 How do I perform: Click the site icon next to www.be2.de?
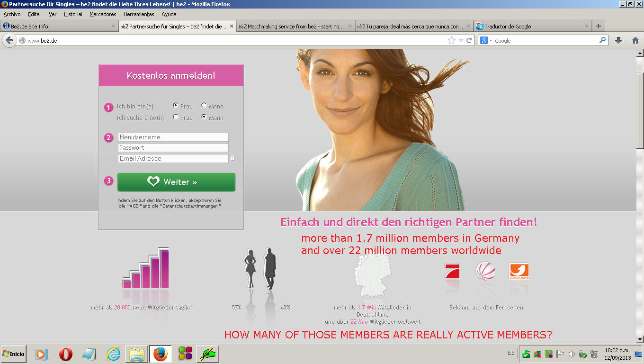coord(22,41)
